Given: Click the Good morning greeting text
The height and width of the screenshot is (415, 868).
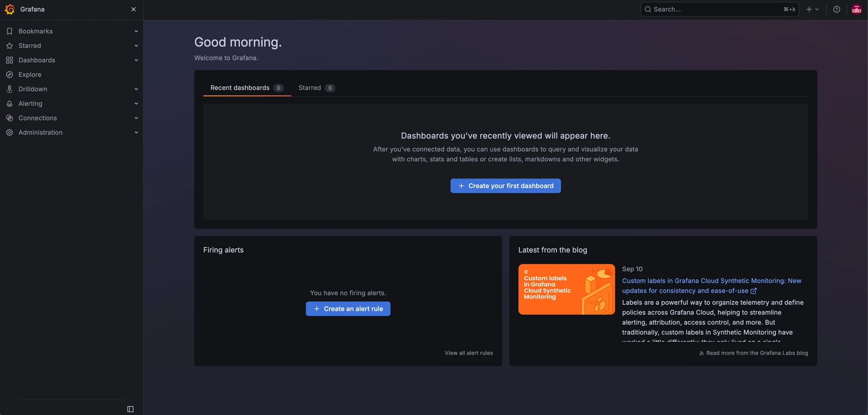Looking at the screenshot, I should pyautogui.click(x=238, y=42).
